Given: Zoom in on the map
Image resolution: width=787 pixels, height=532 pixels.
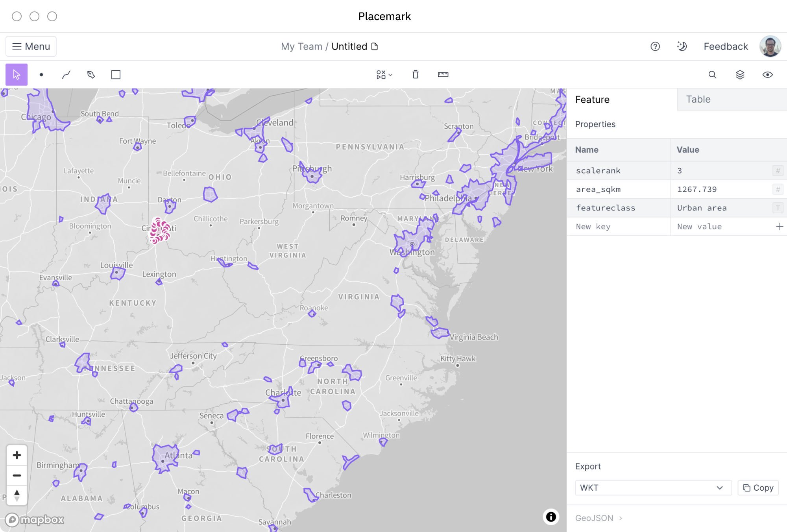Looking at the screenshot, I should [x=17, y=455].
